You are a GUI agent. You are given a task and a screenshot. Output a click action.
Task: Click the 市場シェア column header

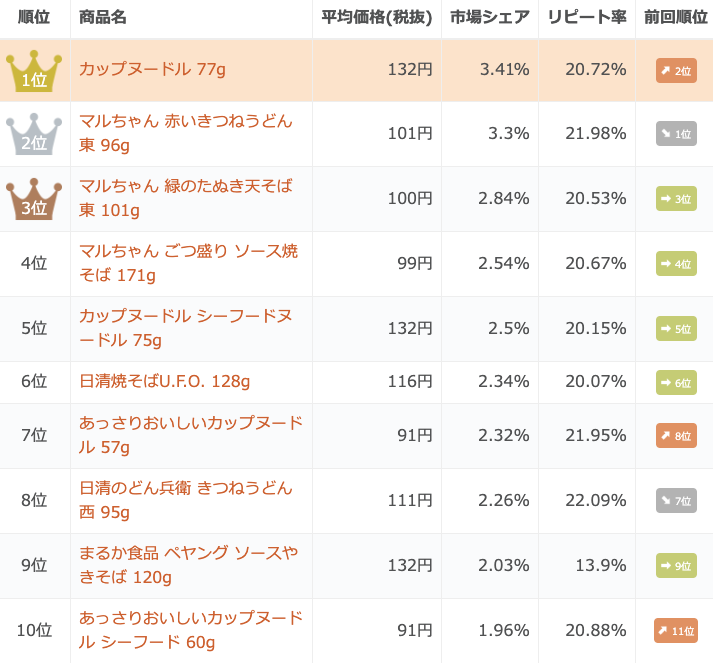tap(490, 17)
